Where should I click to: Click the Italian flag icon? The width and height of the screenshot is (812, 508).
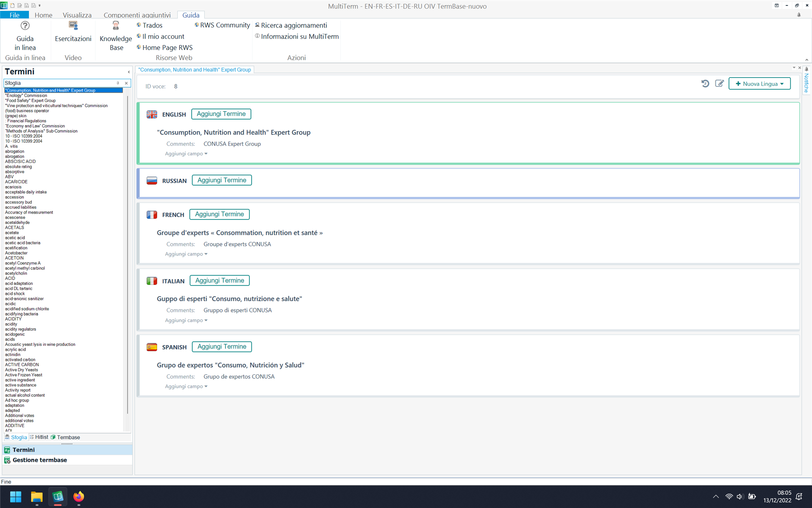click(152, 281)
